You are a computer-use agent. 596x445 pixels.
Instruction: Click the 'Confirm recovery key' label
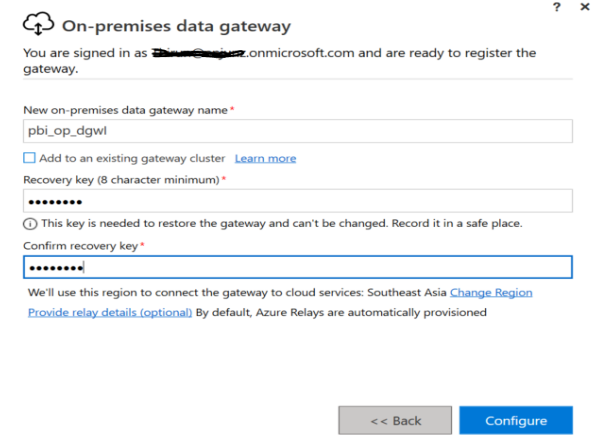[81, 246]
